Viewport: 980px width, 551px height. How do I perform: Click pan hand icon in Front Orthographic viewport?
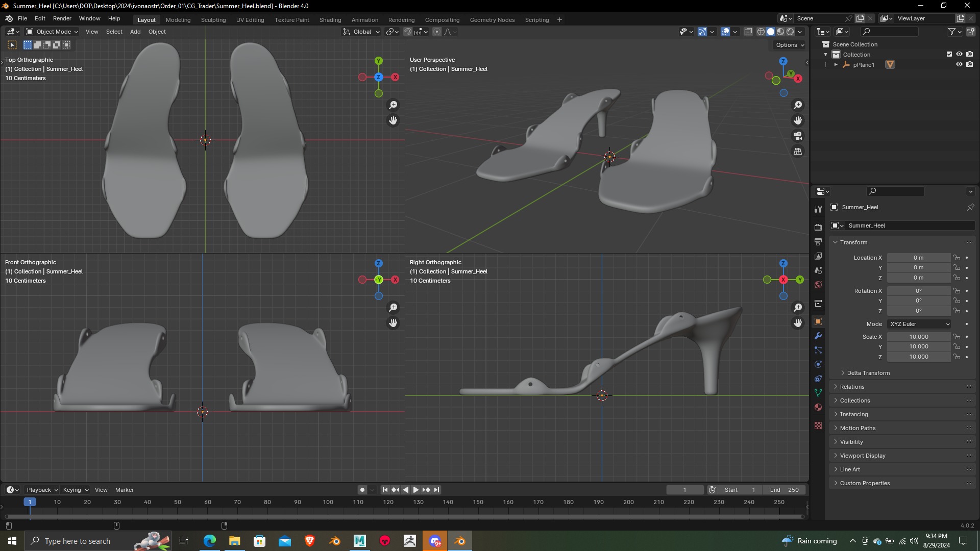click(393, 323)
